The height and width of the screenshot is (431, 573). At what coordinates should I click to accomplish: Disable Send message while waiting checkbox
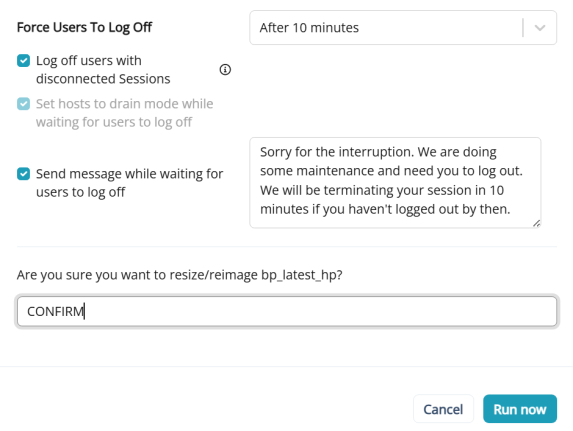pos(23,174)
